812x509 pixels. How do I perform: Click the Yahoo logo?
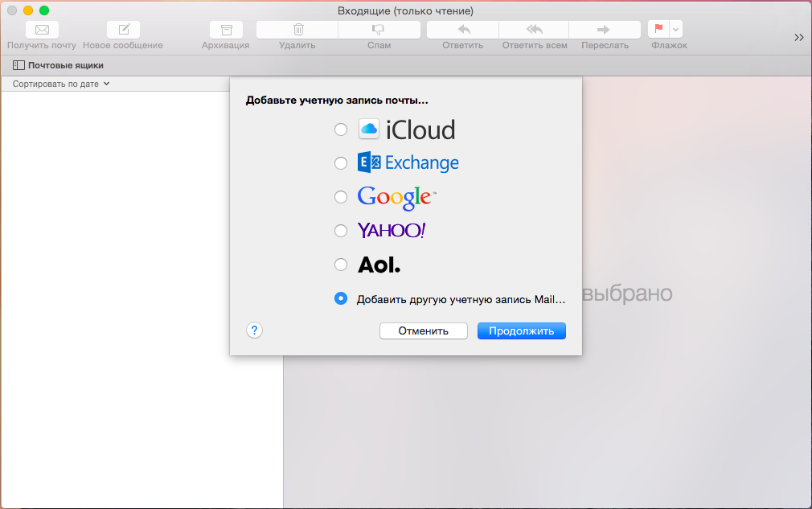392,231
